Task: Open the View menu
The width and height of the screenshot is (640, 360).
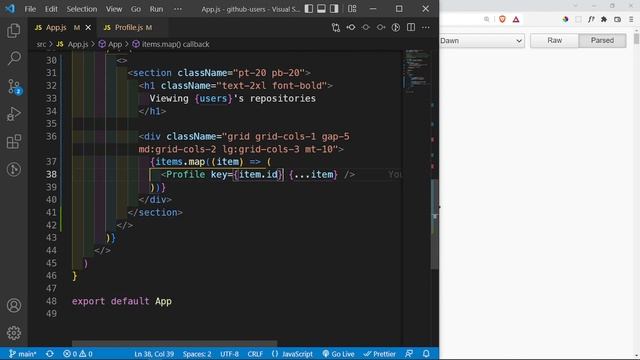Action: tap(114, 9)
